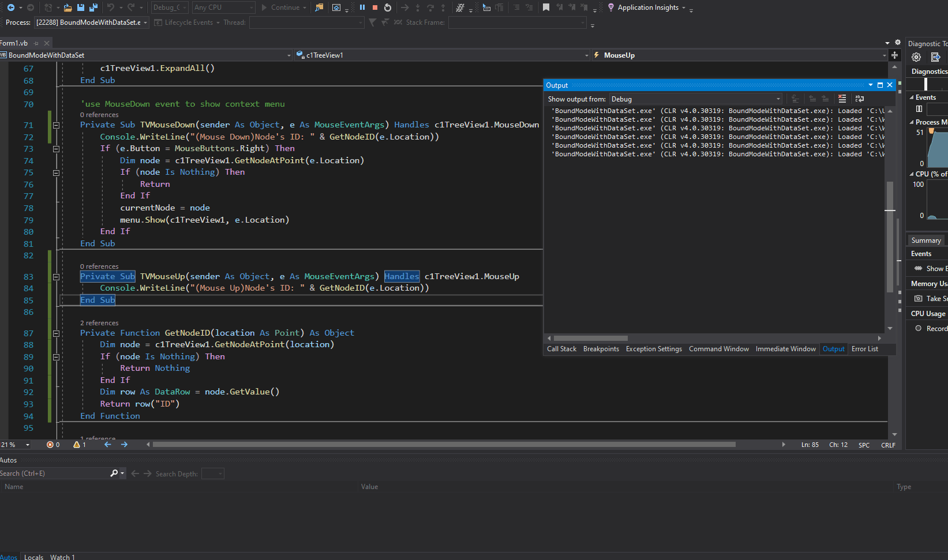
Task: Switch to the Error List tab
Action: coord(864,349)
